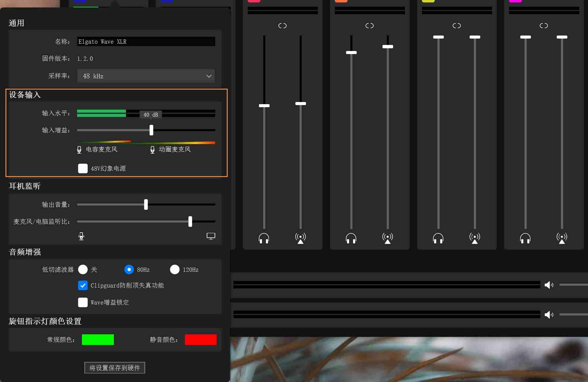The height and width of the screenshot is (382, 588).
Task: Select 120Hz low cut filter
Action: coord(175,269)
